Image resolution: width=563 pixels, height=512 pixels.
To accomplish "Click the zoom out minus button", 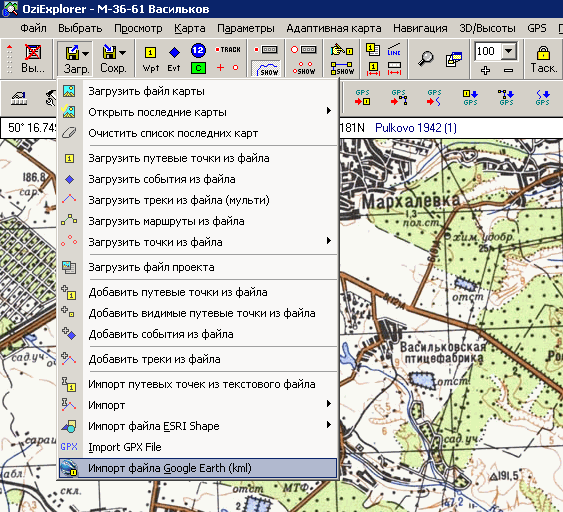I will point(508,70).
